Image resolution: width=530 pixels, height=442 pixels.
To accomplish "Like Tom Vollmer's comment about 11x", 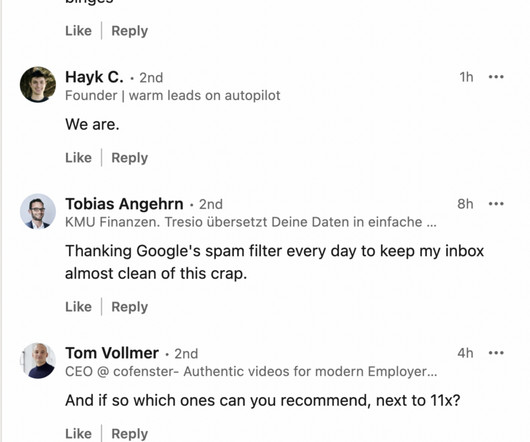I will point(78,434).
